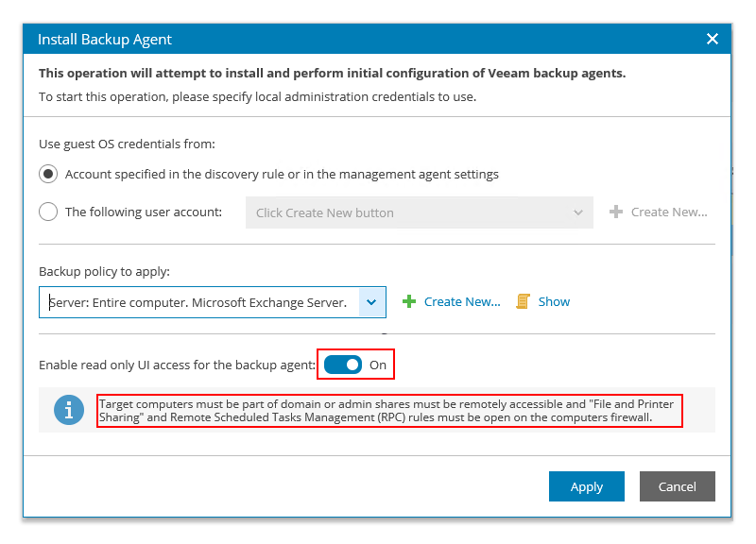This screenshot has width=756, height=544.
Task: Choose 'The following user account' radio button
Action: tap(48, 212)
